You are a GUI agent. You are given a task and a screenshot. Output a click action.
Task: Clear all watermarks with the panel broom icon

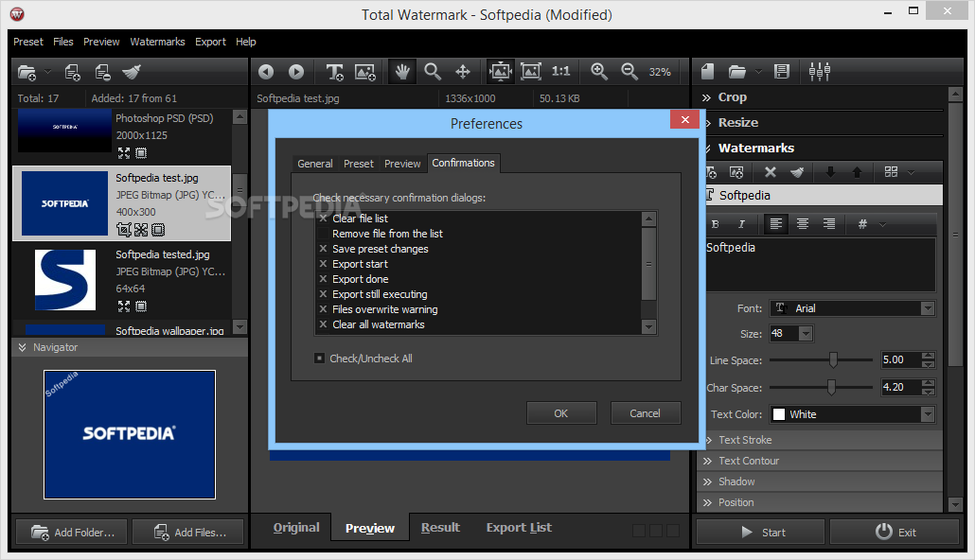pos(797,172)
